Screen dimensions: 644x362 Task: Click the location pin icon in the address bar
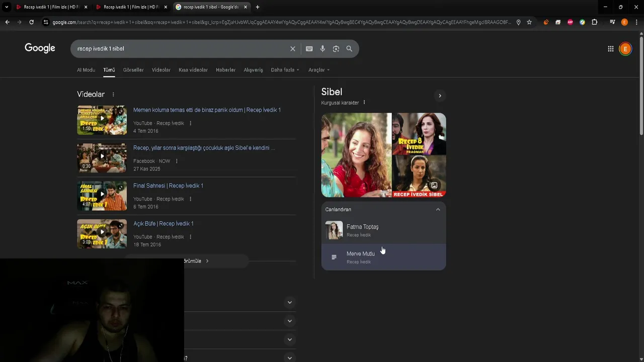(518, 22)
